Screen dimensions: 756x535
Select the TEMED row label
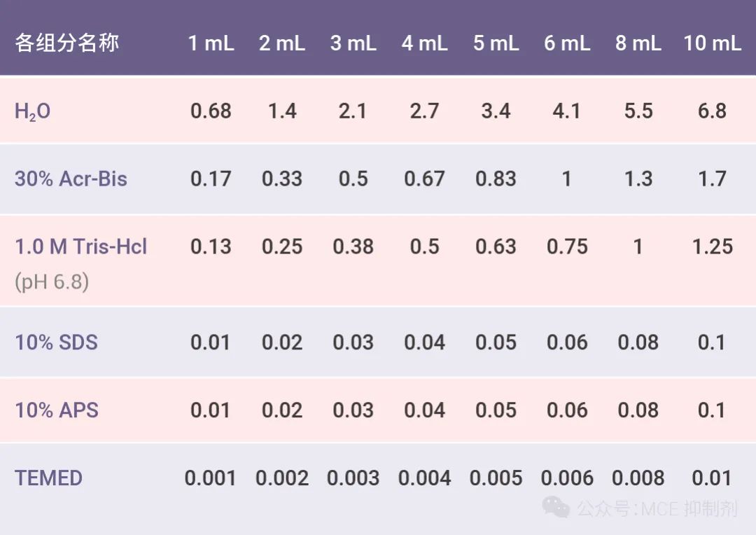pos(49,478)
